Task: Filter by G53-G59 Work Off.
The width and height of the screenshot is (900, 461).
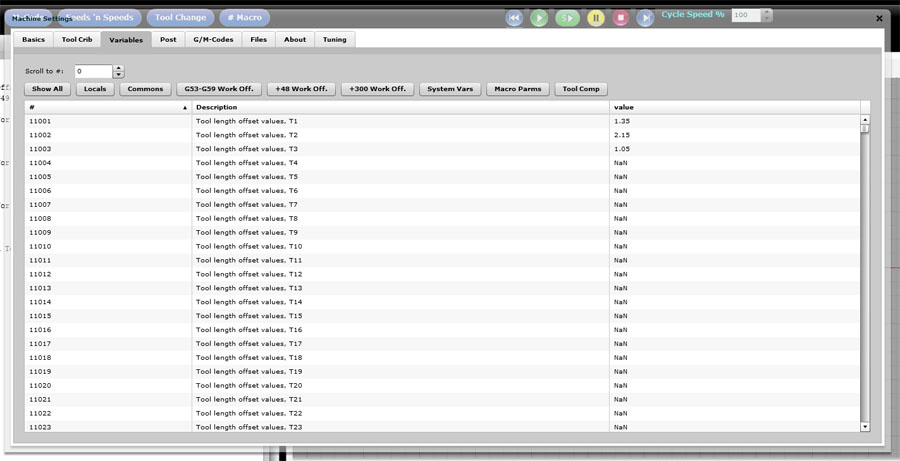Action: pyautogui.click(x=219, y=89)
